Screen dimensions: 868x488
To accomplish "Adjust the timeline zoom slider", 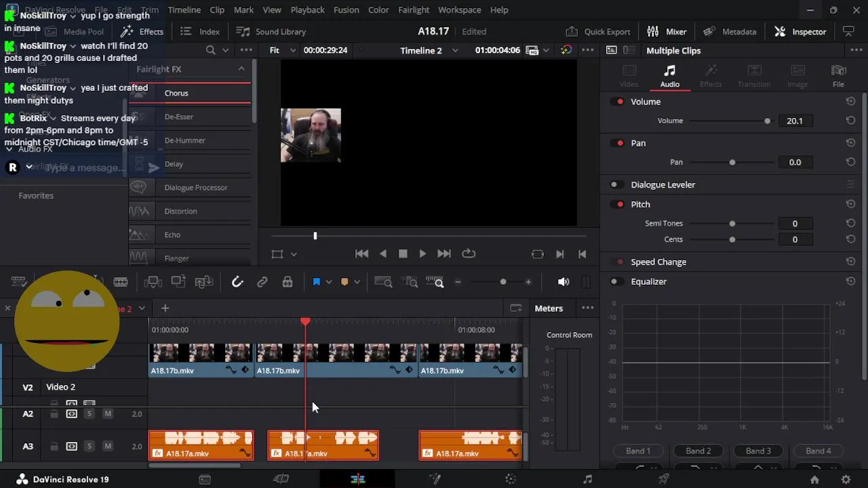I will click(x=502, y=282).
